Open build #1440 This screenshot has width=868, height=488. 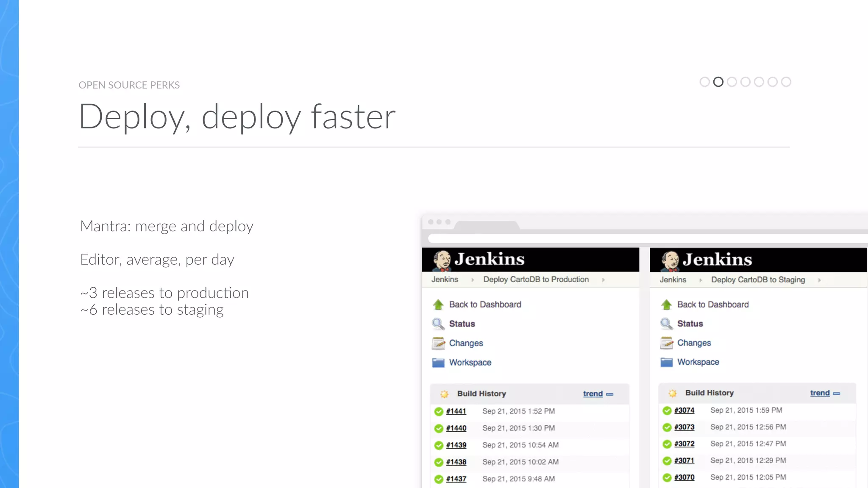tap(456, 428)
